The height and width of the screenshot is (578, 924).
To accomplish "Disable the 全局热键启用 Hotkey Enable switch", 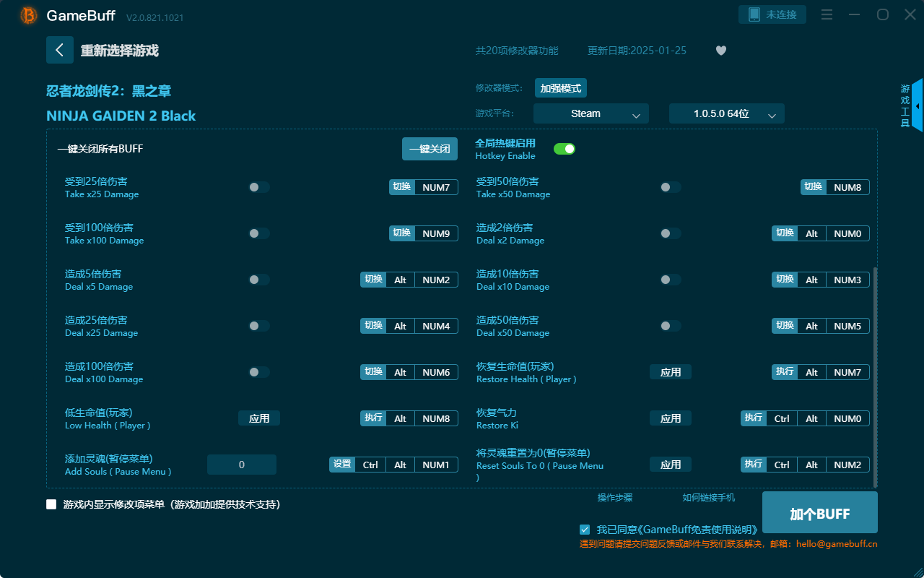I will [x=565, y=148].
